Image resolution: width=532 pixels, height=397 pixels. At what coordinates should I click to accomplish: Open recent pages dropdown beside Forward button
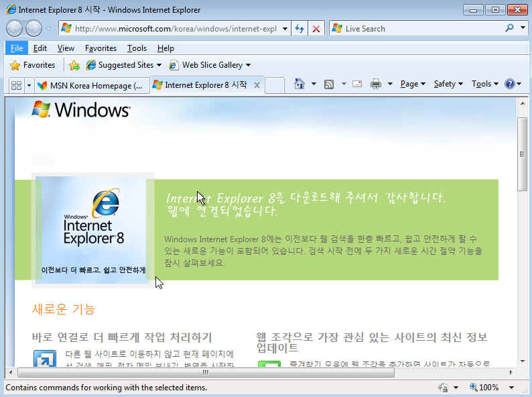(x=49, y=29)
